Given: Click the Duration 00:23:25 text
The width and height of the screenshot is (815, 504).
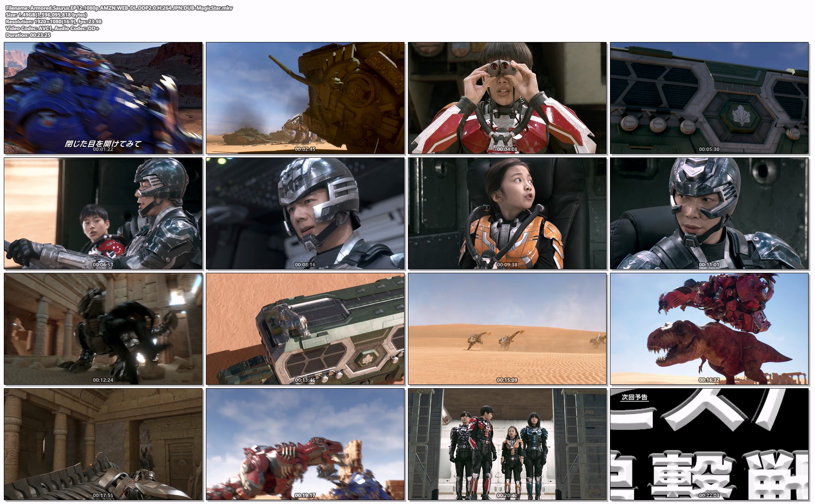Looking at the screenshot, I should (x=28, y=35).
